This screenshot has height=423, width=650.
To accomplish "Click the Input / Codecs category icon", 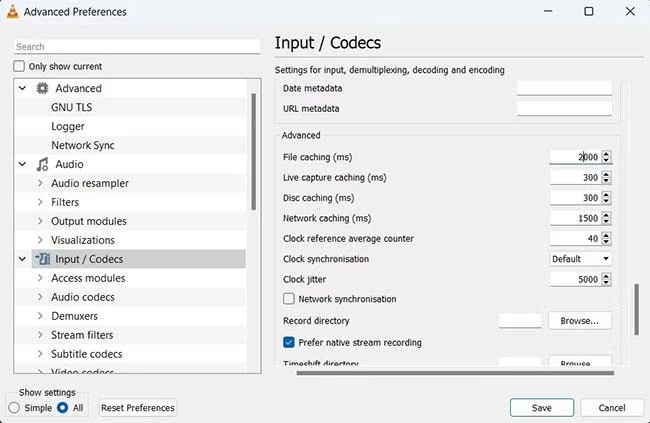I will [x=42, y=259].
